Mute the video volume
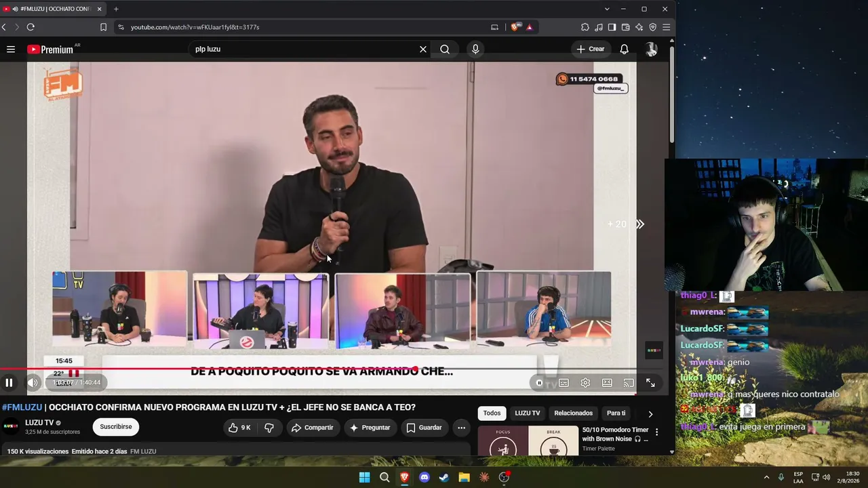Screen dimensions: 868x488 (x=32, y=383)
